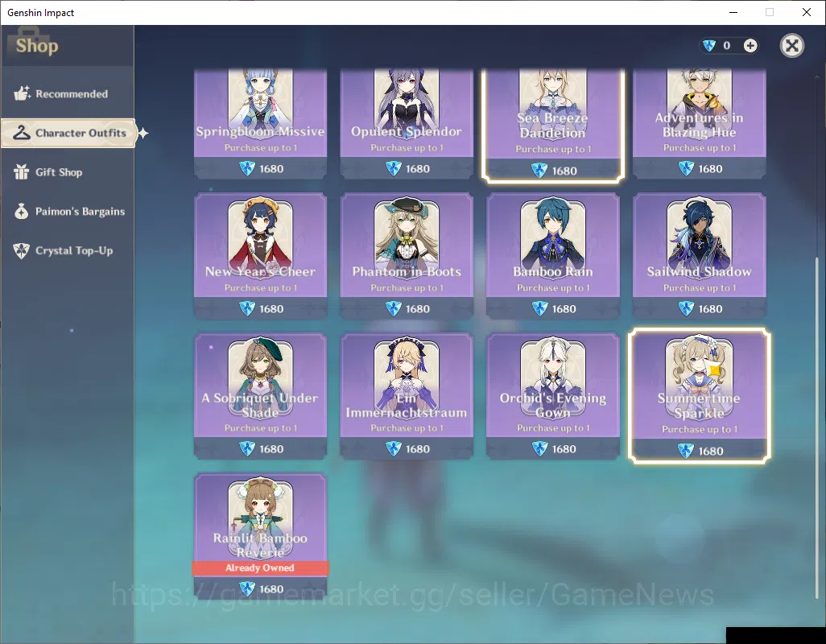This screenshot has height=644, width=826.
Task: Click the Already Owned red banner
Action: (260, 568)
